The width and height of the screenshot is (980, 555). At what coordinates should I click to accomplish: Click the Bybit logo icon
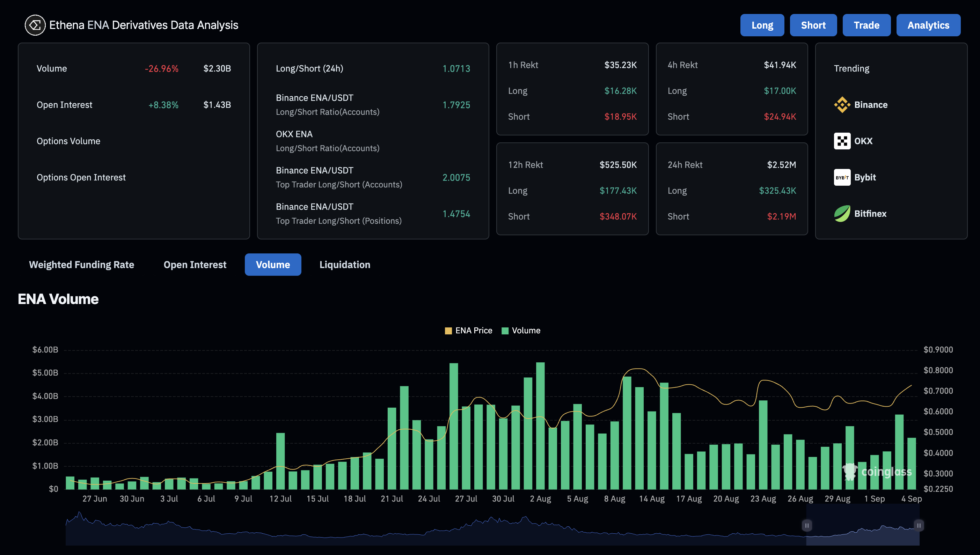tap(842, 177)
